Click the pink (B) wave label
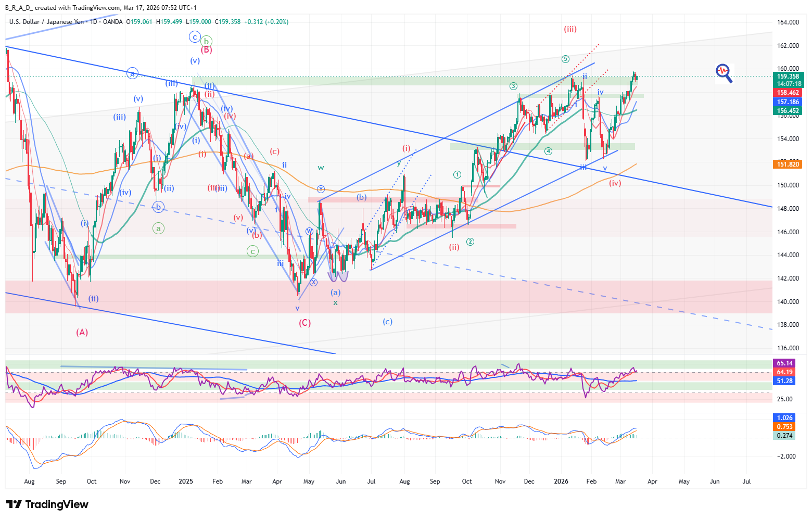 [206, 50]
